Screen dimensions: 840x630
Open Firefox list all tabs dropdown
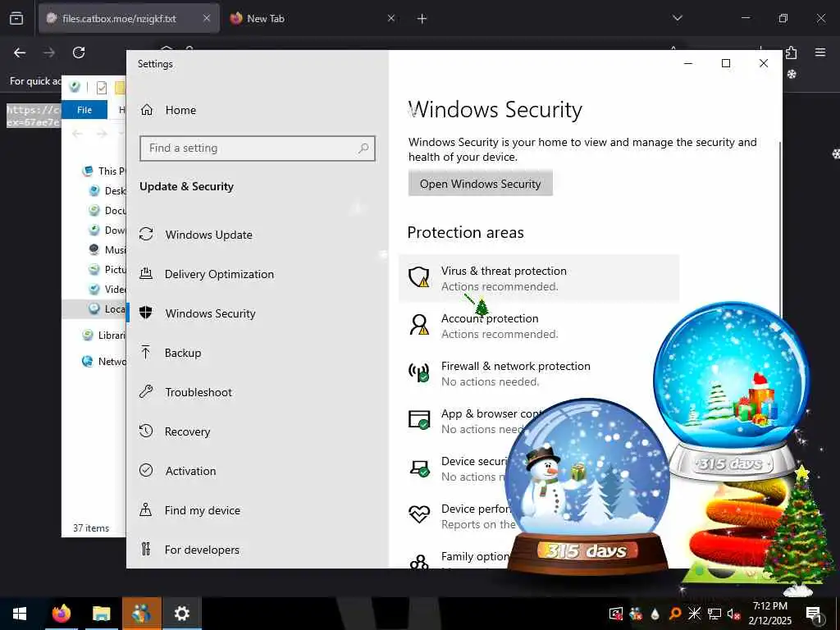click(677, 18)
